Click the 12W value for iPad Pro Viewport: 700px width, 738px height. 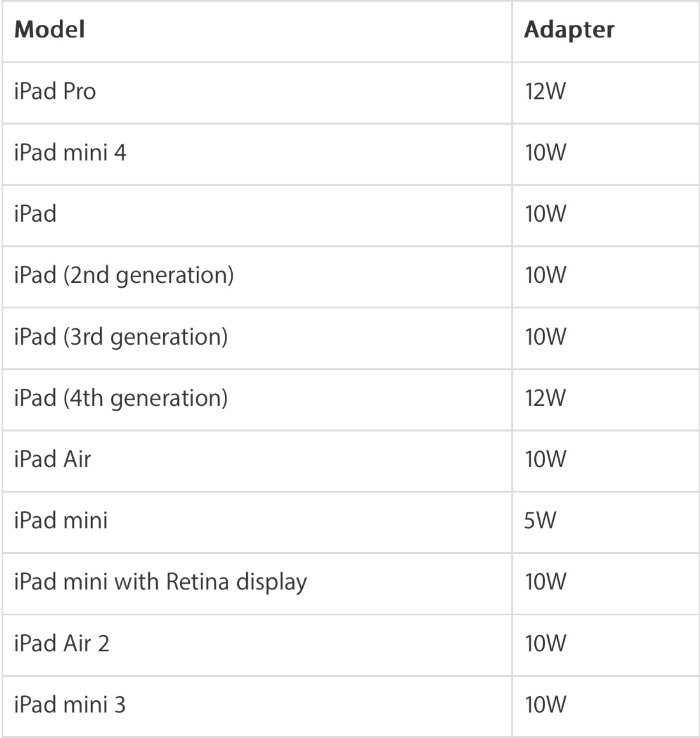point(545,91)
